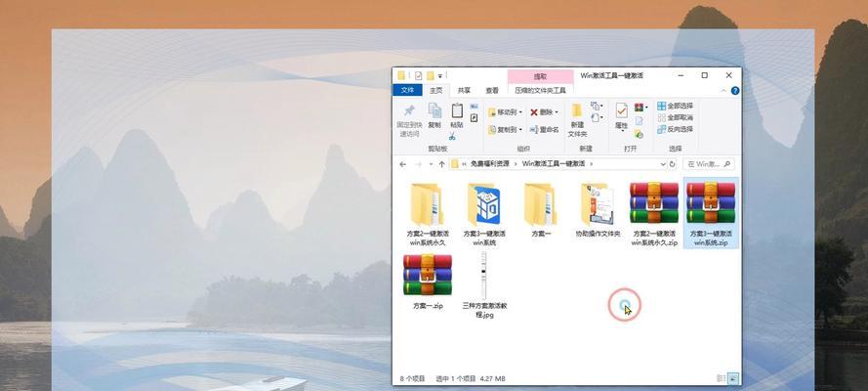Viewport: 868px width, 391px height.
Task: Click the Win激活工具一键激活 breadcrumb
Action: point(555,164)
